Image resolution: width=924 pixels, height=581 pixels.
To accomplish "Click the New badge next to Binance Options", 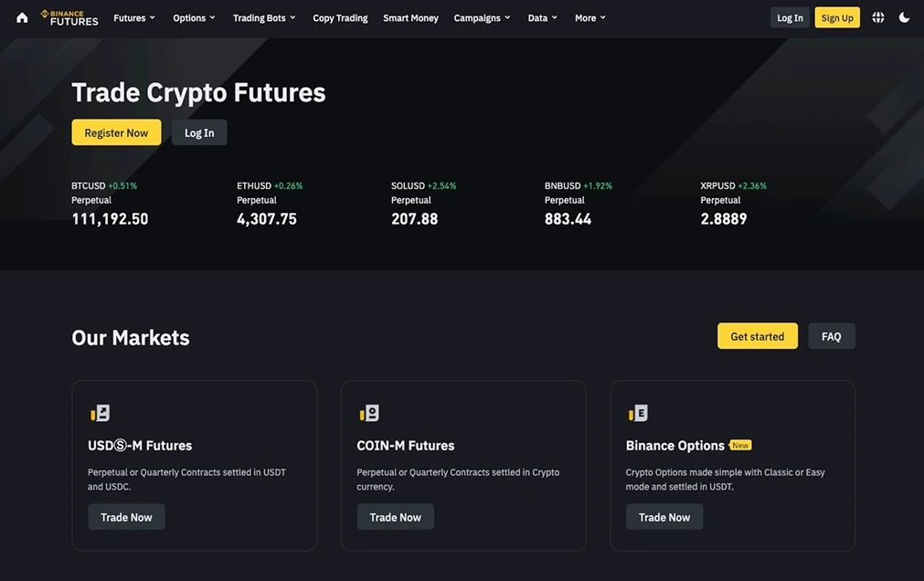I will 739,445.
